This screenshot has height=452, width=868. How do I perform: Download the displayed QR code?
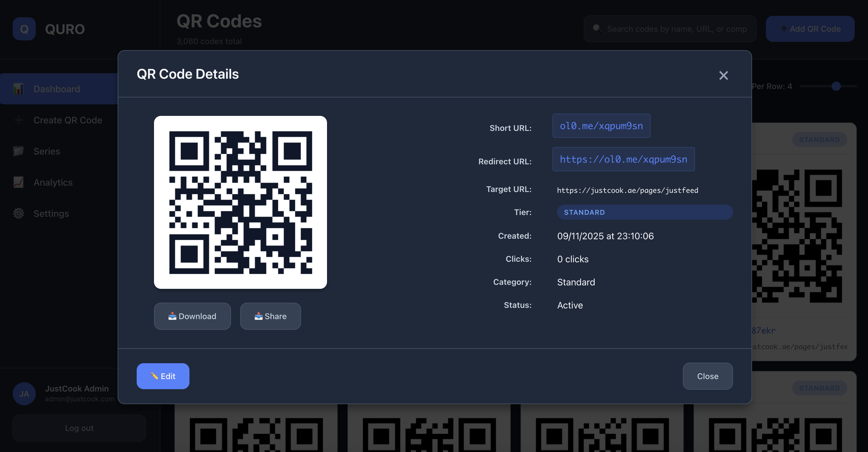192,316
